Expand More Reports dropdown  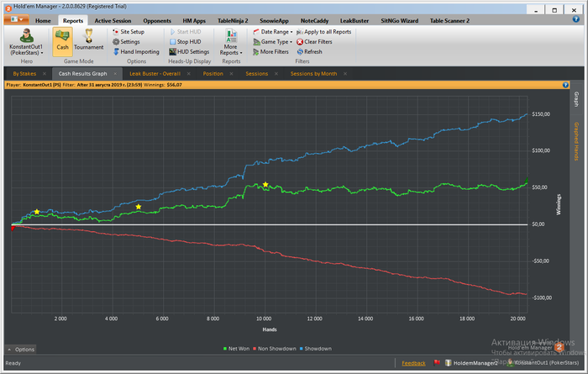[x=231, y=42]
